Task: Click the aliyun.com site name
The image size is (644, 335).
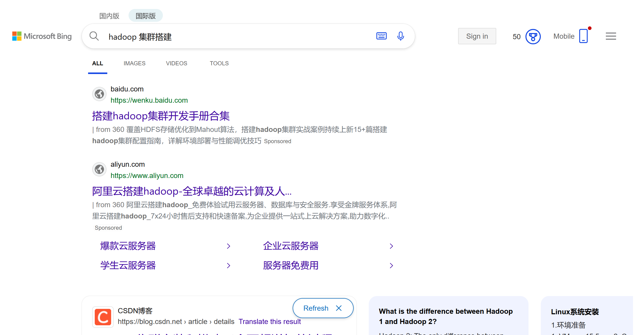Action: click(x=128, y=164)
